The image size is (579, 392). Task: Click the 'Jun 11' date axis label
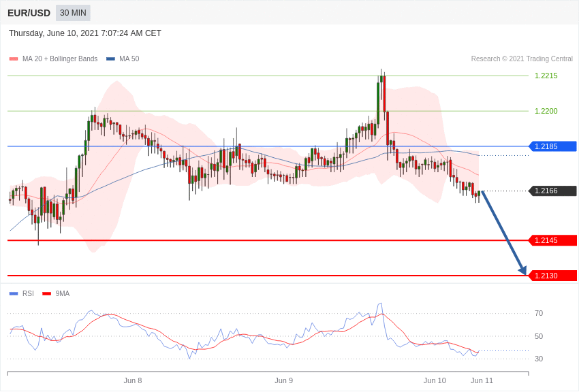pos(482,380)
